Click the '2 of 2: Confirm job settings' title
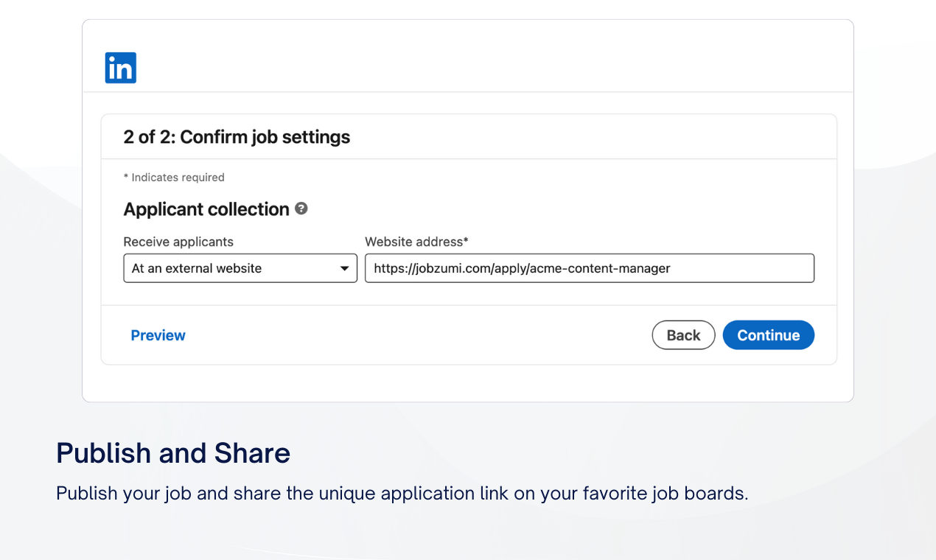936x560 pixels. tap(237, 137)
